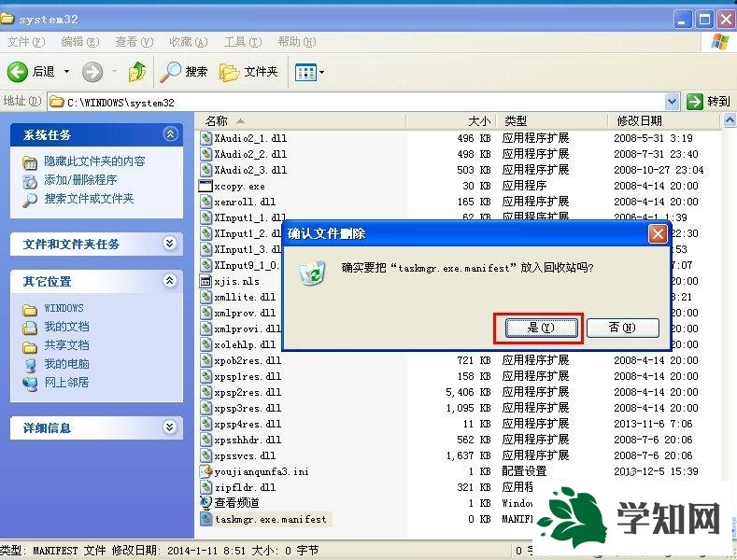The width and height of the screenshot is (737, 560).
Task: Click 搜索文件或文件夹 link
Action: click(x=89, y=199)
